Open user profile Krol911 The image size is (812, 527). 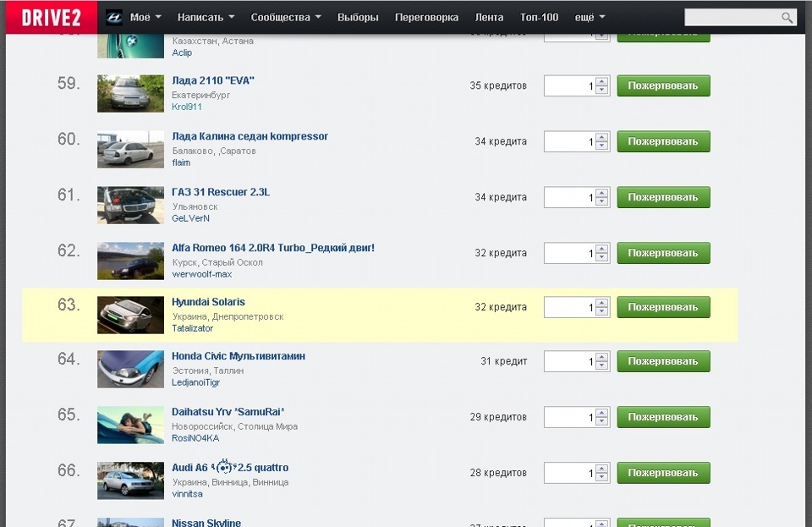coord(186,107)
